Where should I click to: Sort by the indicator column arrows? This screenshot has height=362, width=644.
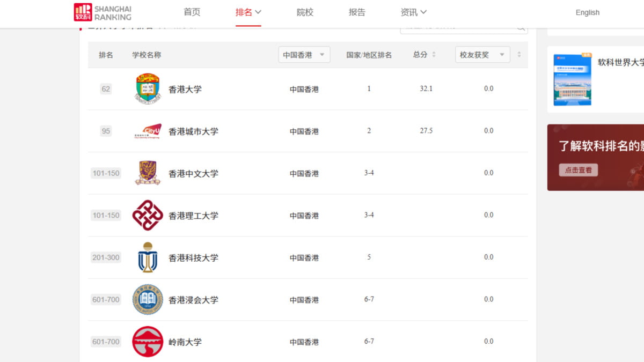pyautogui.click(x=519, y=55)
